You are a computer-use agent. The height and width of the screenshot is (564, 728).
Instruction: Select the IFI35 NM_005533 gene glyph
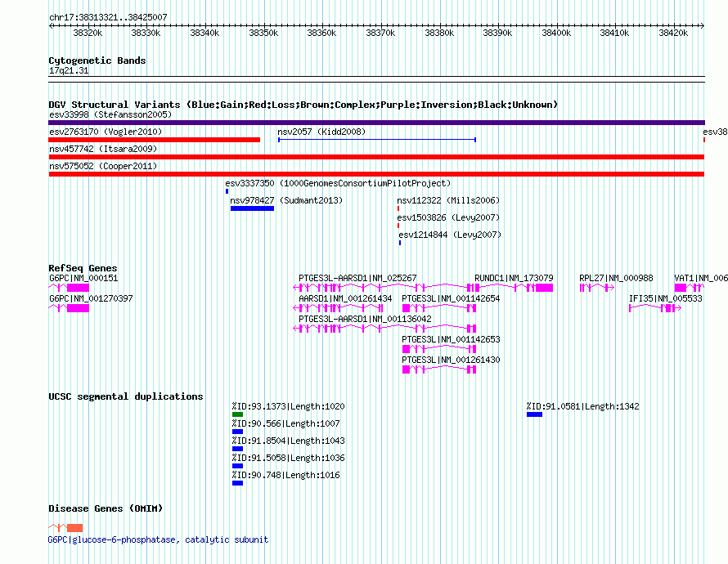pyautogui.click(x=655, y=308)
